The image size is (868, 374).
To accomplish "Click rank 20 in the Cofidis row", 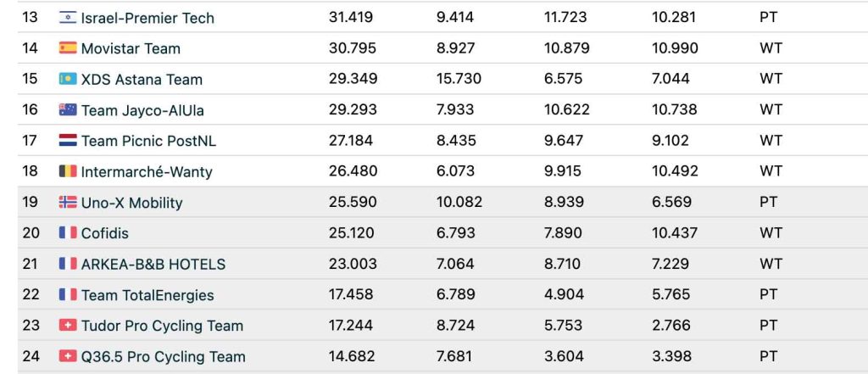I will pos(31,233).
